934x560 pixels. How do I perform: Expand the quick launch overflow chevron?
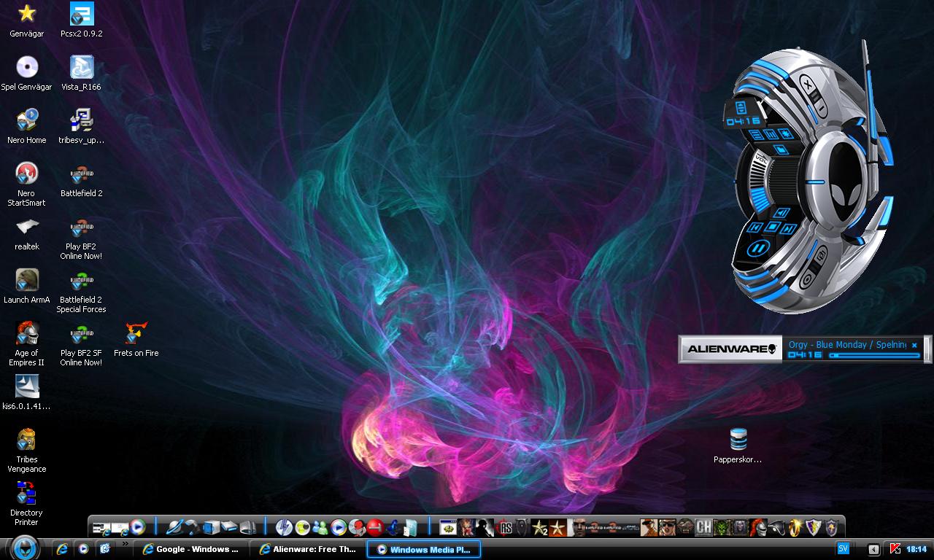(125, 543)
